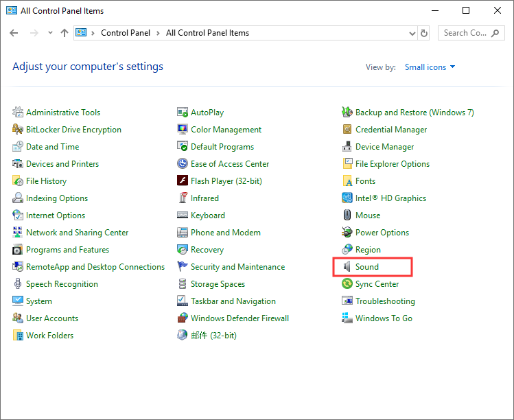Open the Date and Time icon
514x420 pixels.
[18, 147]
